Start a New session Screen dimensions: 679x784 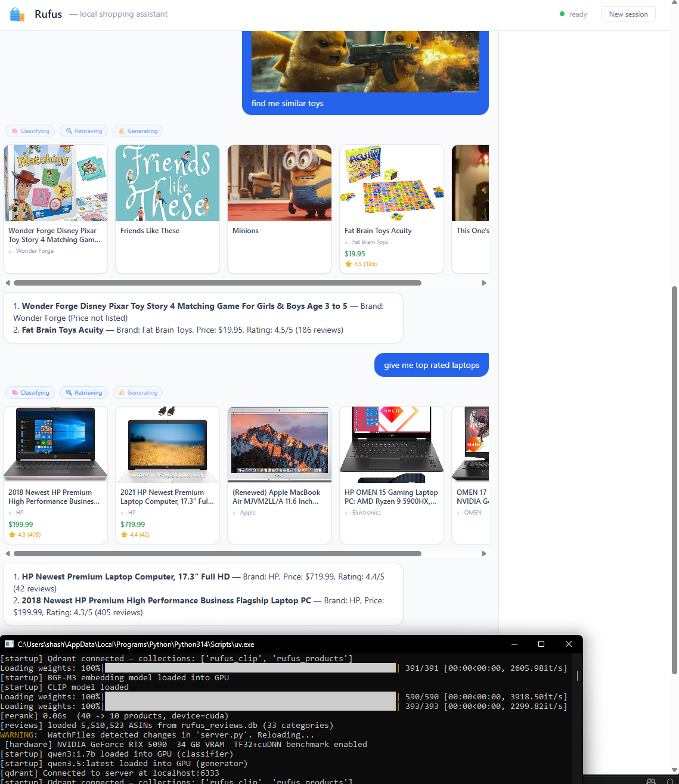(628, 14)
